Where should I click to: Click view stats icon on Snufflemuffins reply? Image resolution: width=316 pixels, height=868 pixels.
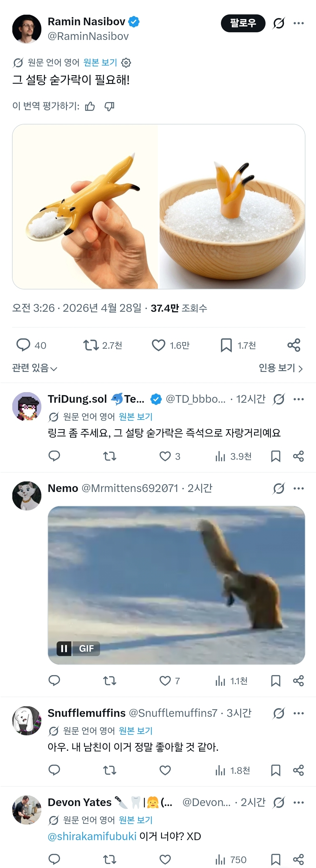(x=220, y=770)
